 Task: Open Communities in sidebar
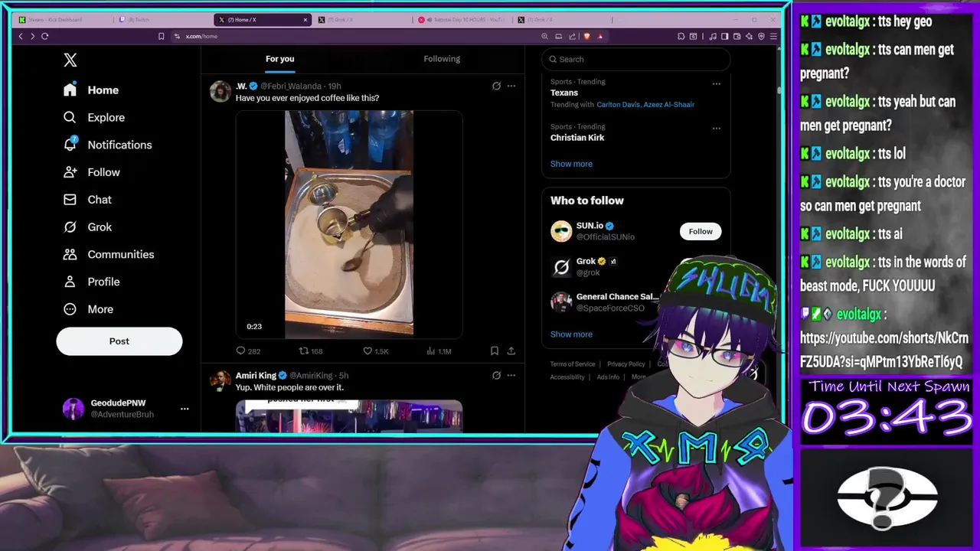(x=109, y=254)
